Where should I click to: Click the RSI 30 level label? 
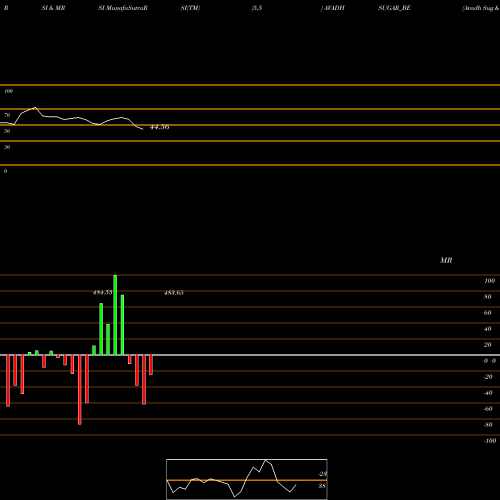[x=7, y=147]
